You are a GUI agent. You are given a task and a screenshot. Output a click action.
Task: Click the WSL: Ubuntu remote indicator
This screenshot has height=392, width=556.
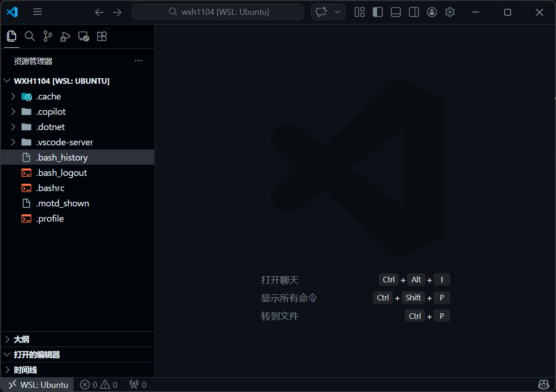(x=36, y=385)
